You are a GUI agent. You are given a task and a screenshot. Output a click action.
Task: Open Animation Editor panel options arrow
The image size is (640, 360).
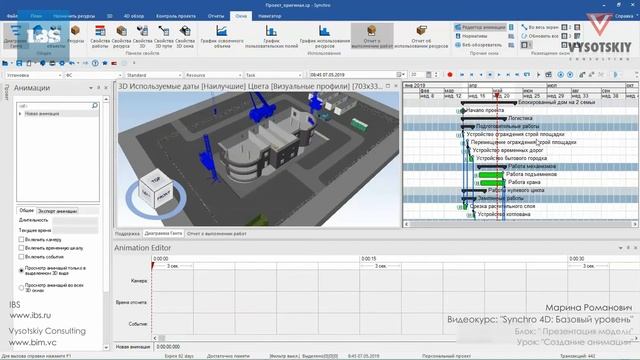[x=620, y=248]
